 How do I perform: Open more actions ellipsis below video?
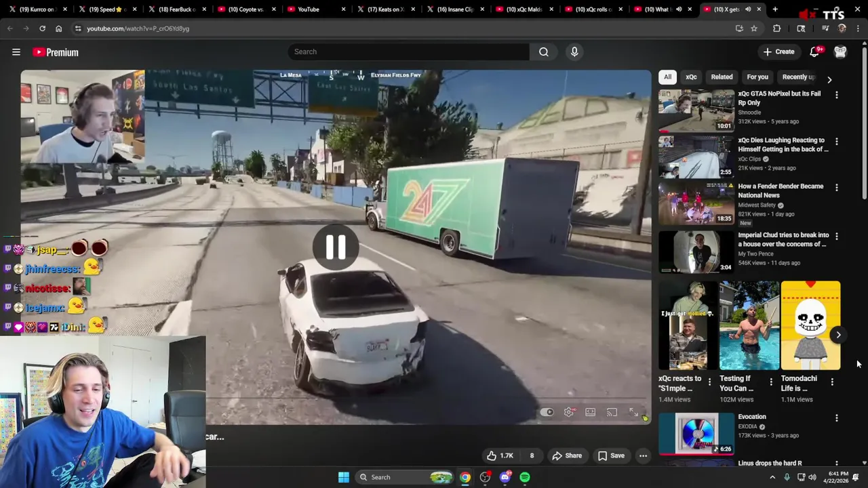click(643, 455)
